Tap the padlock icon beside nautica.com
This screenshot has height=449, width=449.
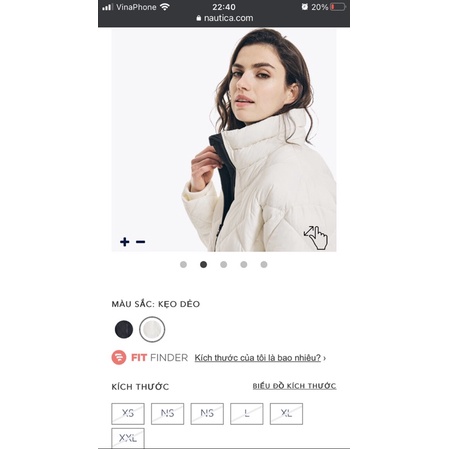[199, 18]
